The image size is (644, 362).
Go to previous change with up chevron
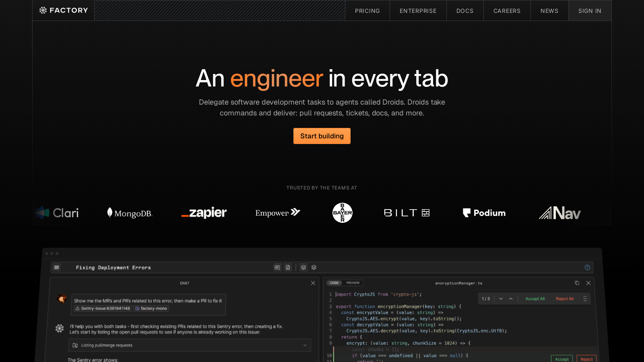tap(511, 299)
